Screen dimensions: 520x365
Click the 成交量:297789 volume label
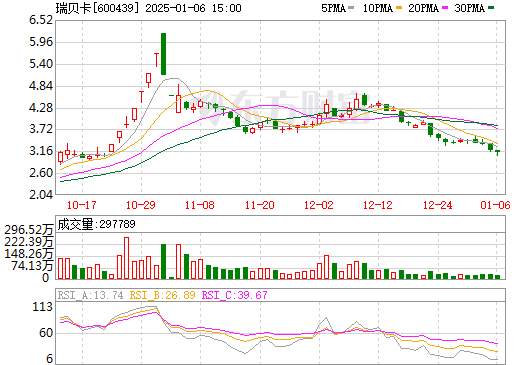pos(96,224)
